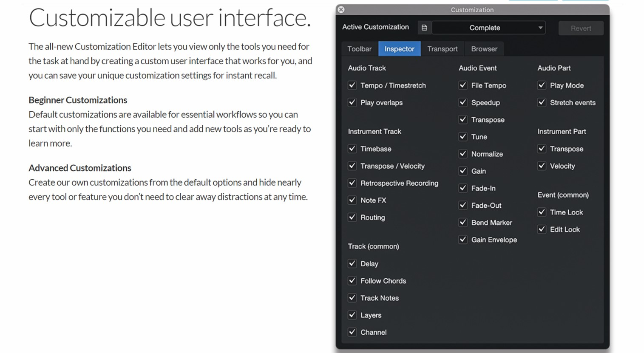Disable the Timebase checkbox
This screenshot has width=644, height=353.
[x=352, y=148]
